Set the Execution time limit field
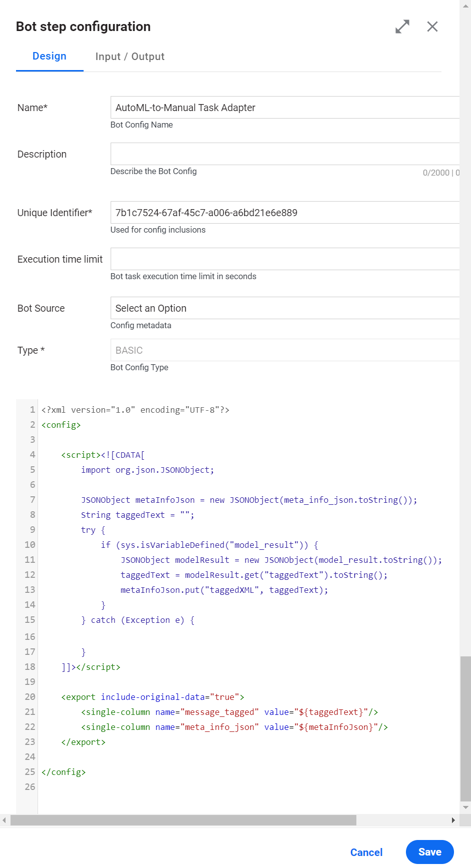471x868 pixels. 285,259
